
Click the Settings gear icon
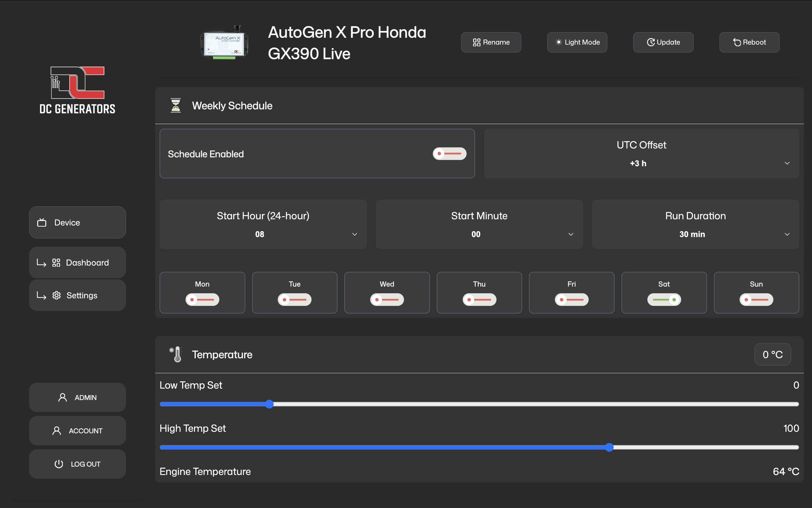pos(56,295)
